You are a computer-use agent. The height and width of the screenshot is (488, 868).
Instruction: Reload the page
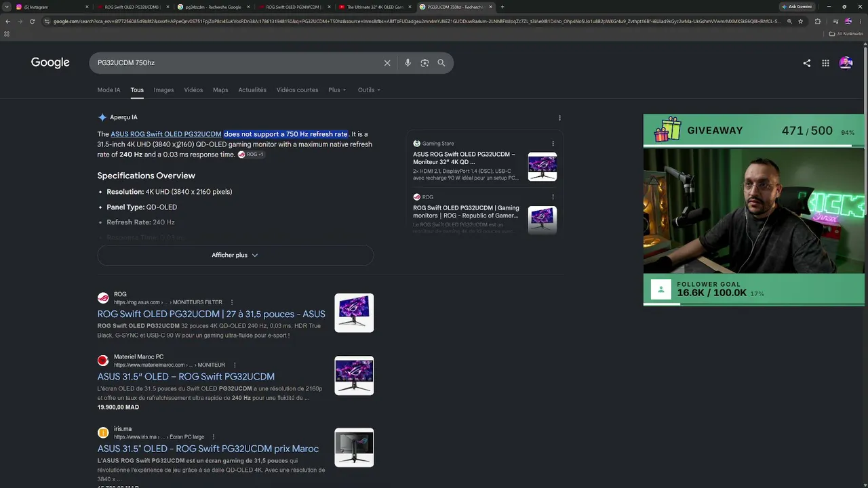pos(32,21)
